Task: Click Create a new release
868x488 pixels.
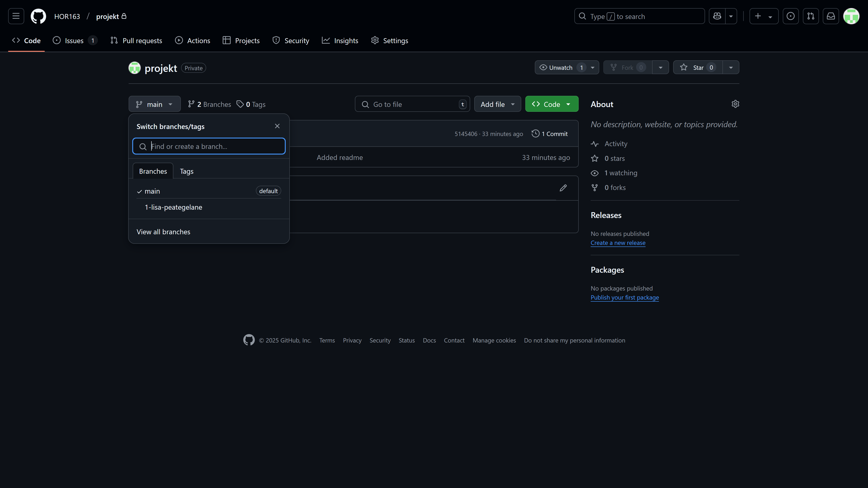Action: pos(618,243)
